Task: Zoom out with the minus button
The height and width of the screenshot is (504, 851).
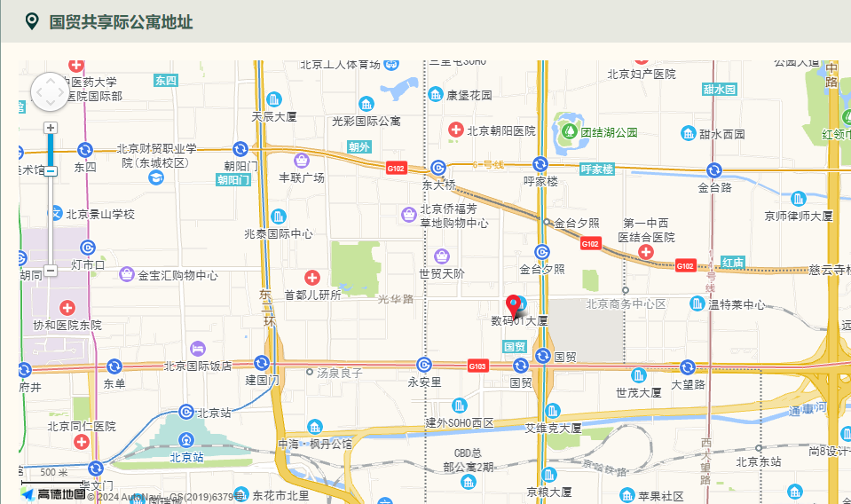Action: click(x=51, y=270)
